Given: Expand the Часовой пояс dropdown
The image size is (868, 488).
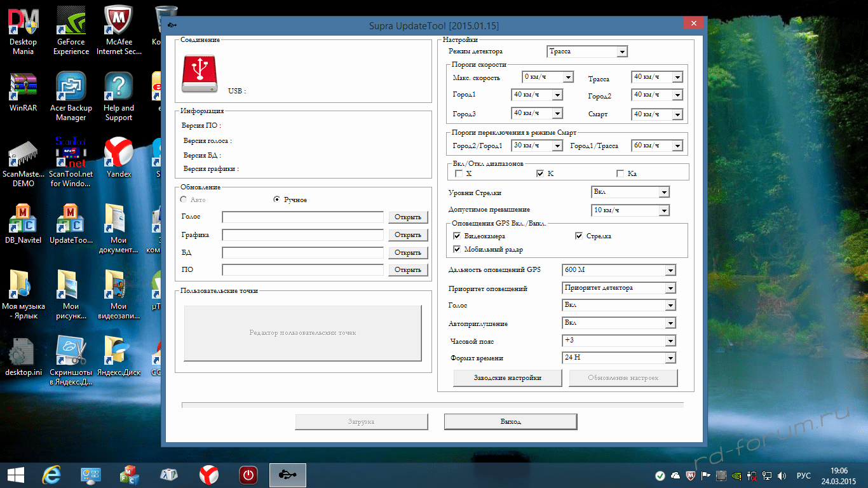Looking at the screenshot, I should (x=670, y=341).
